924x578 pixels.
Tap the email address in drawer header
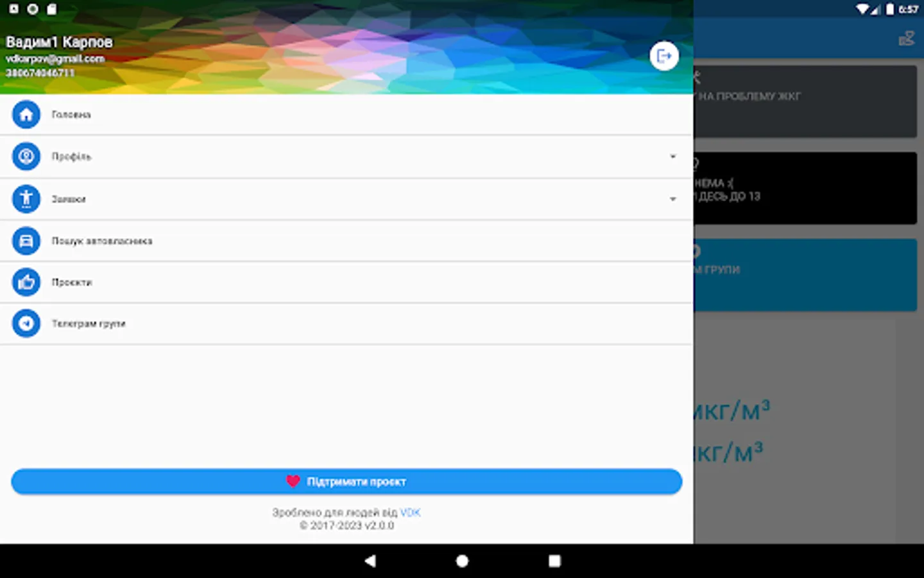click(x=55, y=58)
